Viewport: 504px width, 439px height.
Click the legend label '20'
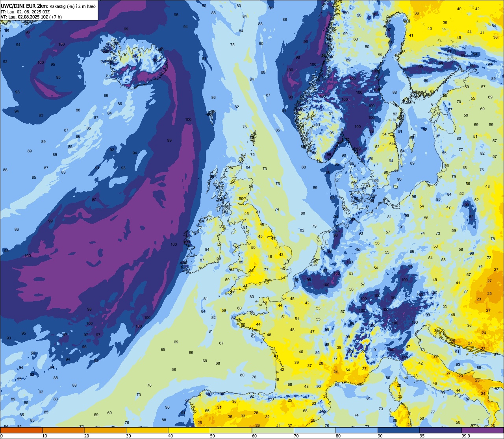pyautogui.click(x=87, y=436)
